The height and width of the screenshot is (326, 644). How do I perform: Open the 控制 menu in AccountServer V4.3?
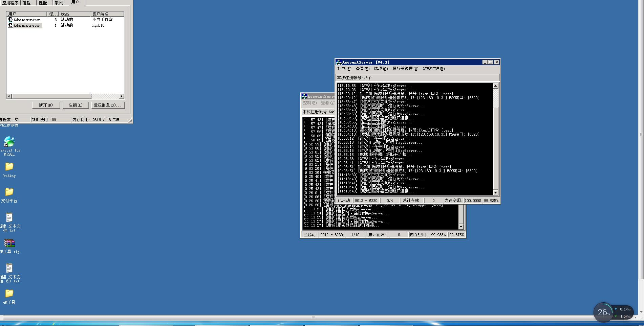point(344,69)
